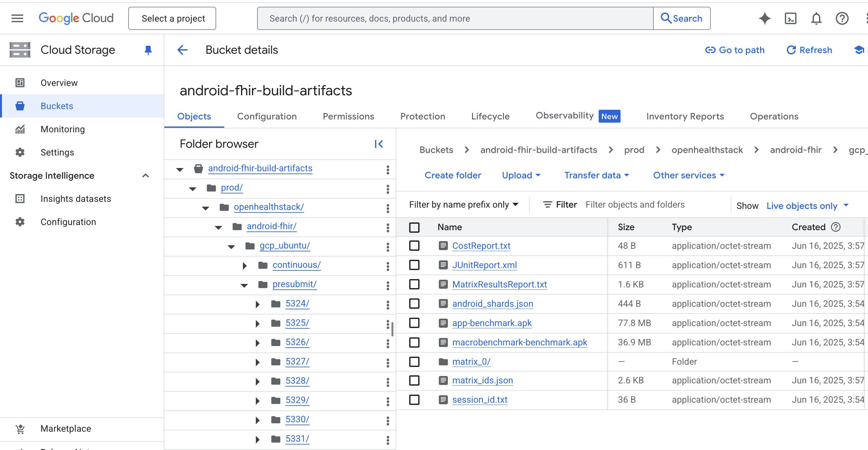Open the Transfer data dropdown
Image resolution: width=868 pixels, height=450 pixels.
pos(596,175)
